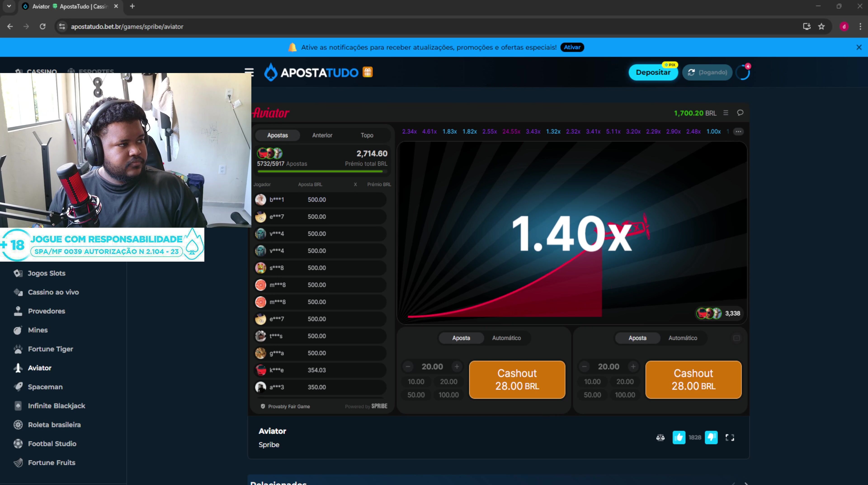Decrease left bet amount with minus button
868x485 pixels.
408,366
